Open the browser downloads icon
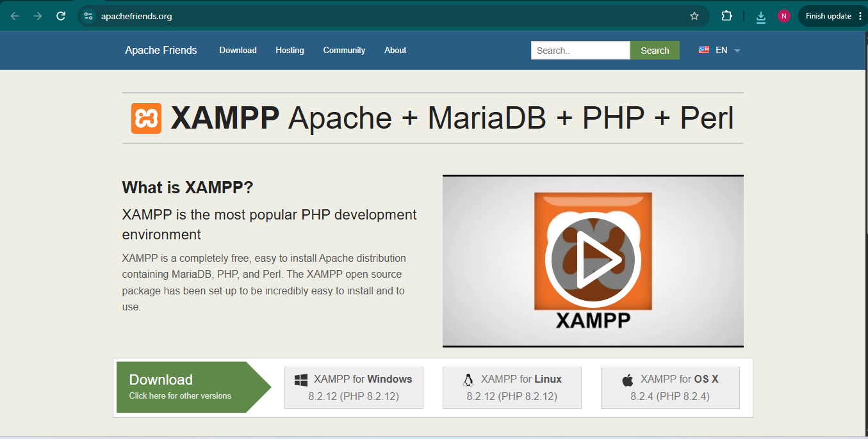The width and height of the screenshot is (868, 439). click(761, 17)
